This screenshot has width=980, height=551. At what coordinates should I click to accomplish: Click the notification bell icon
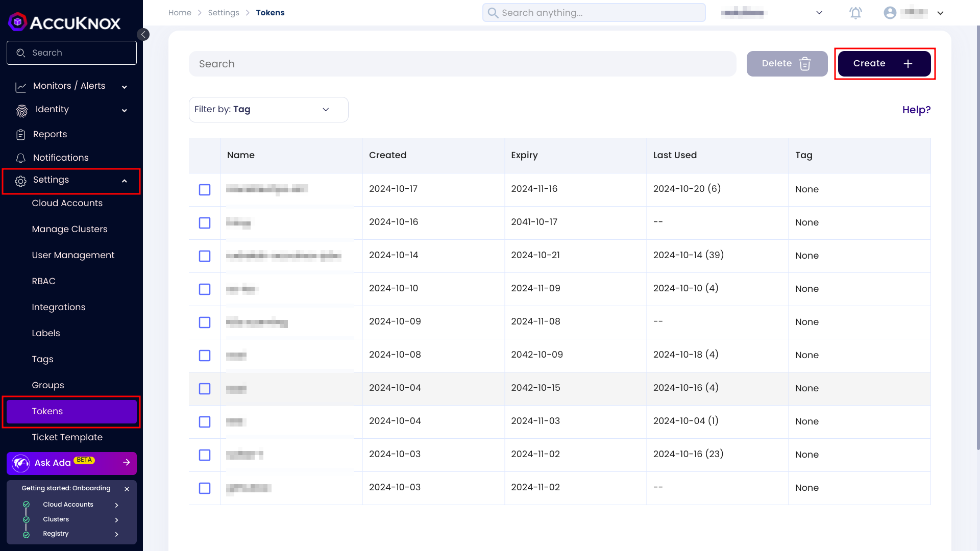click(x=855, y=13)
